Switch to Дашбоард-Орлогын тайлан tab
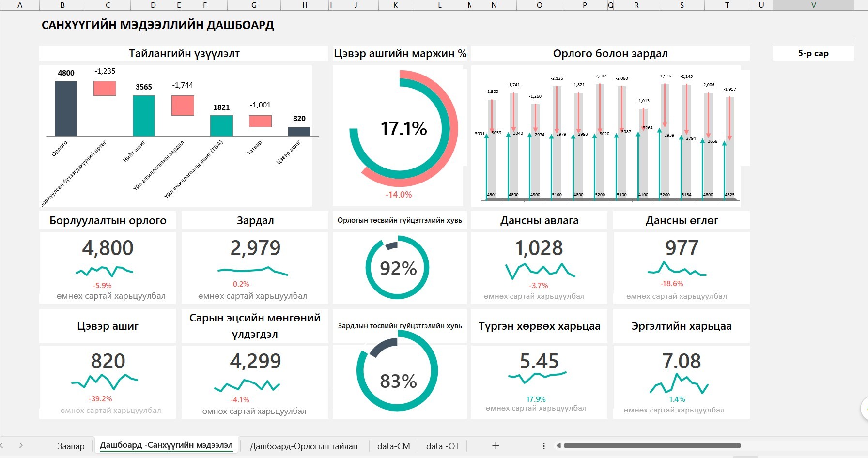868x458 pixels. [304, 446]
